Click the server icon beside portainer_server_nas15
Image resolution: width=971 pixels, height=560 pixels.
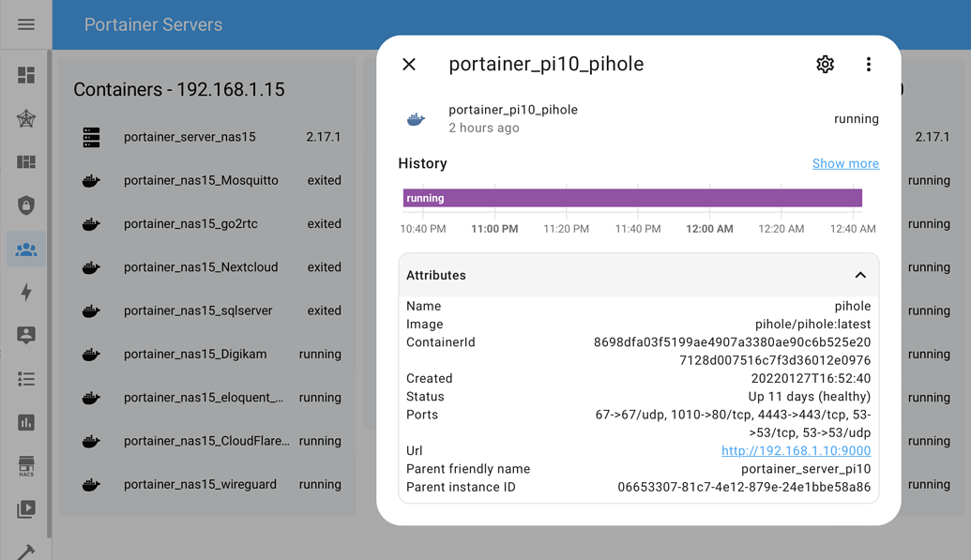(x=90, y=136)
